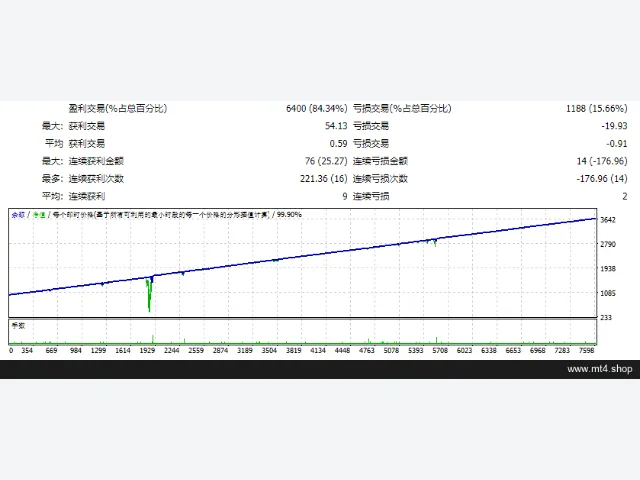
Task: Click the 2559 x-axis label
Action: [196, 350]
